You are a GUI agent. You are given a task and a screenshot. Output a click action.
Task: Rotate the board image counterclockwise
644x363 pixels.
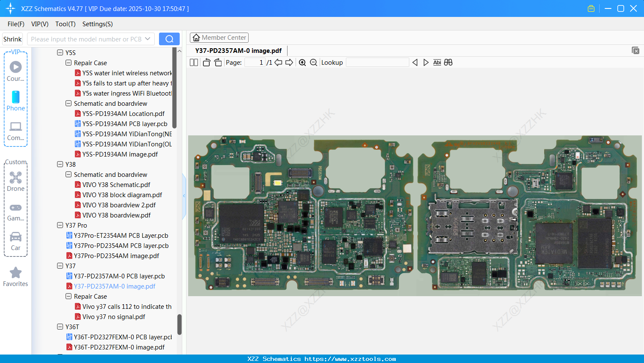click(x=206, y=62)
